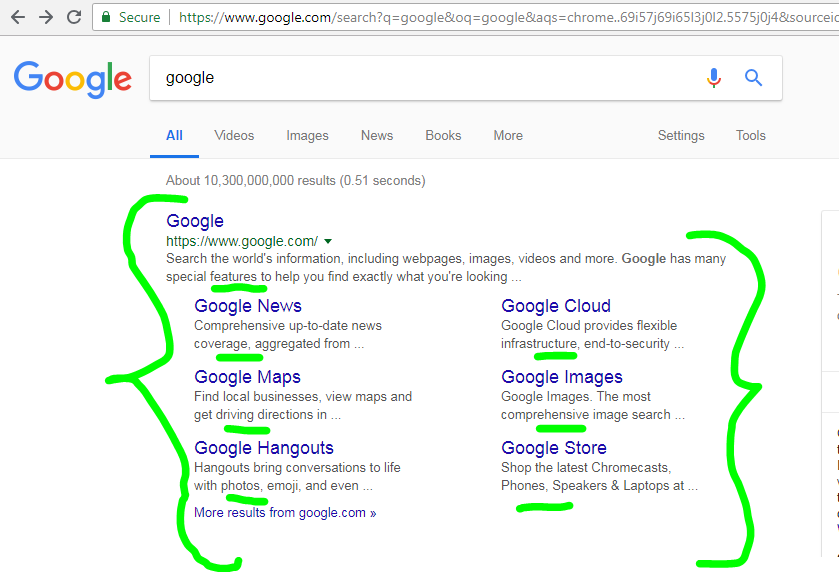Expand the arrow next to google.com URL
This screenshot has height=572, width=839.
(328, 241)
